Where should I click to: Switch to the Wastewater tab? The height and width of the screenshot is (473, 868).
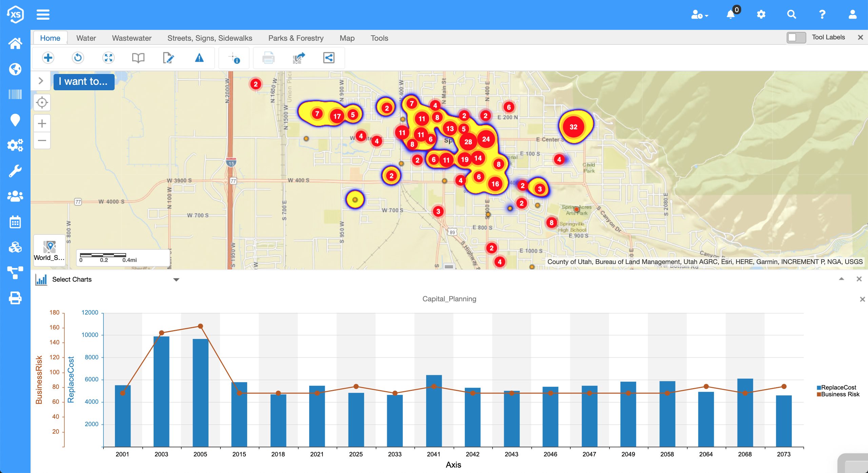pos(132,38)
